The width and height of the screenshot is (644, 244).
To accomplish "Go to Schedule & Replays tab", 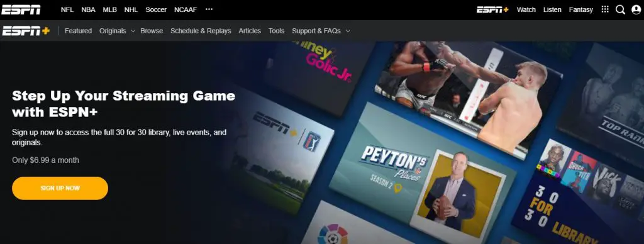I will coord(201,31).
